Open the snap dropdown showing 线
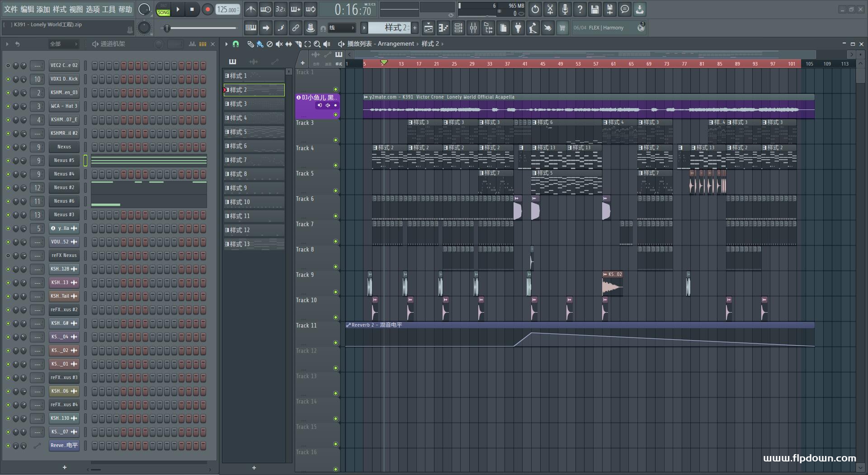The height and width of the screenshot is (475, 868). (x=341, y=28)
